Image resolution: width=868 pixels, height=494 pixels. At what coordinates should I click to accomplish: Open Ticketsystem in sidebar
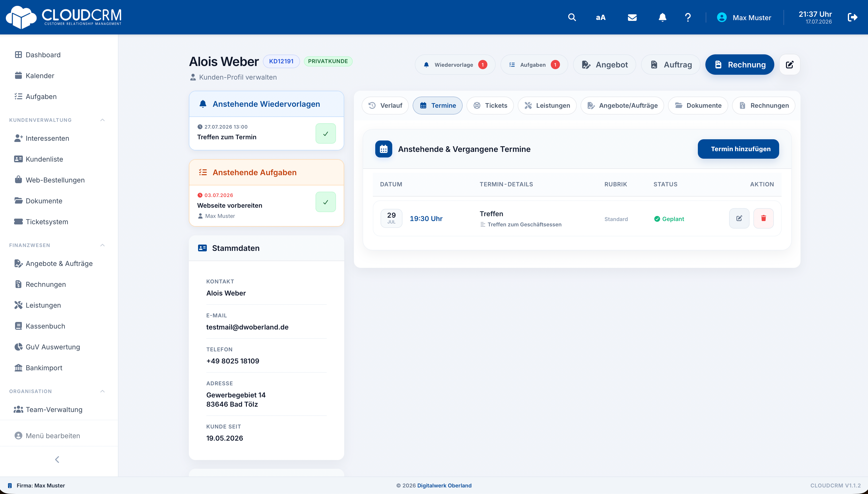47,222
